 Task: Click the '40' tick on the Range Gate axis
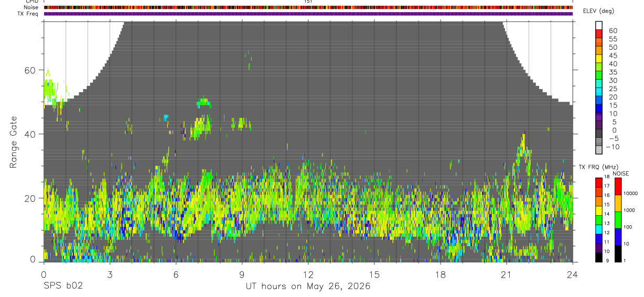30,134
